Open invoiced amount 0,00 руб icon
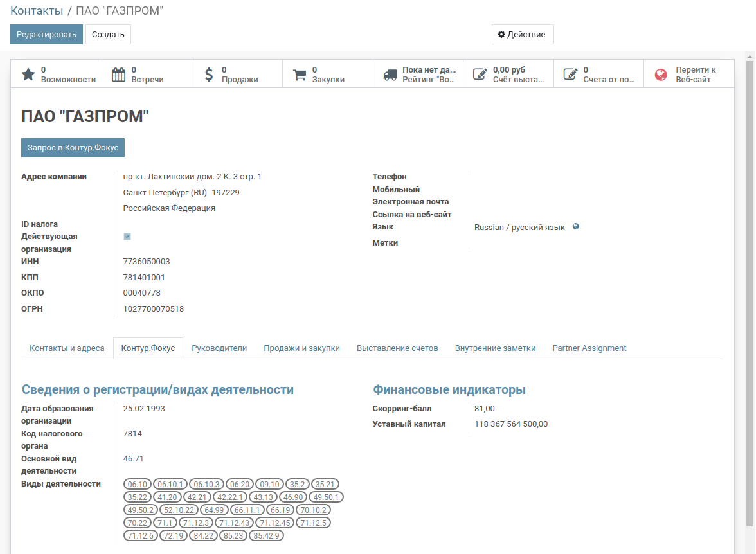756x554 pixels. pyautogui.click(x=480, y=75)
